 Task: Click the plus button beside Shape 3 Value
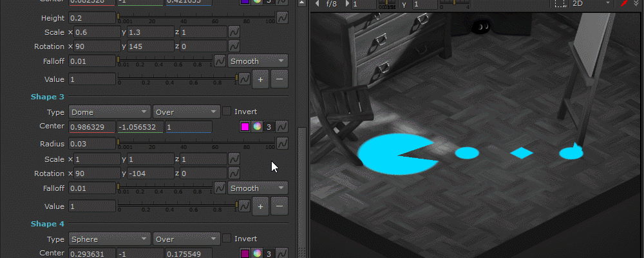tap(260, 206)
